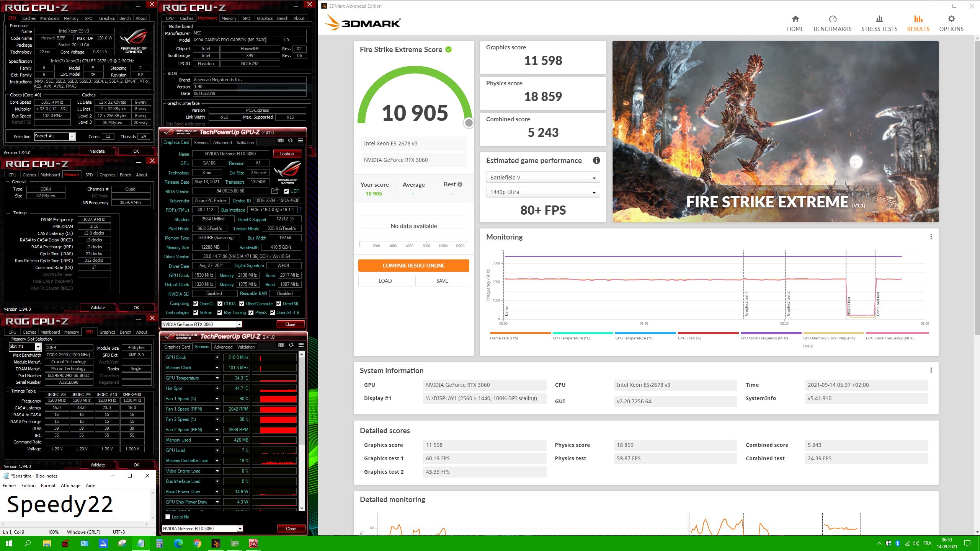980x551 pixels.
Task: Open the GPU Temperature sensor dropdown arrow
Action: [x=217, y=378]
